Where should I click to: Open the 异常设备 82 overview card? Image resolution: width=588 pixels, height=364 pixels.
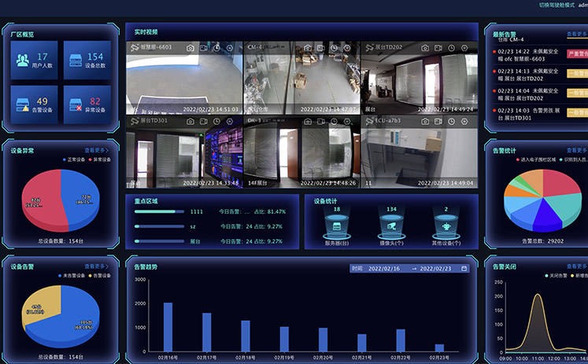[87, 105]
